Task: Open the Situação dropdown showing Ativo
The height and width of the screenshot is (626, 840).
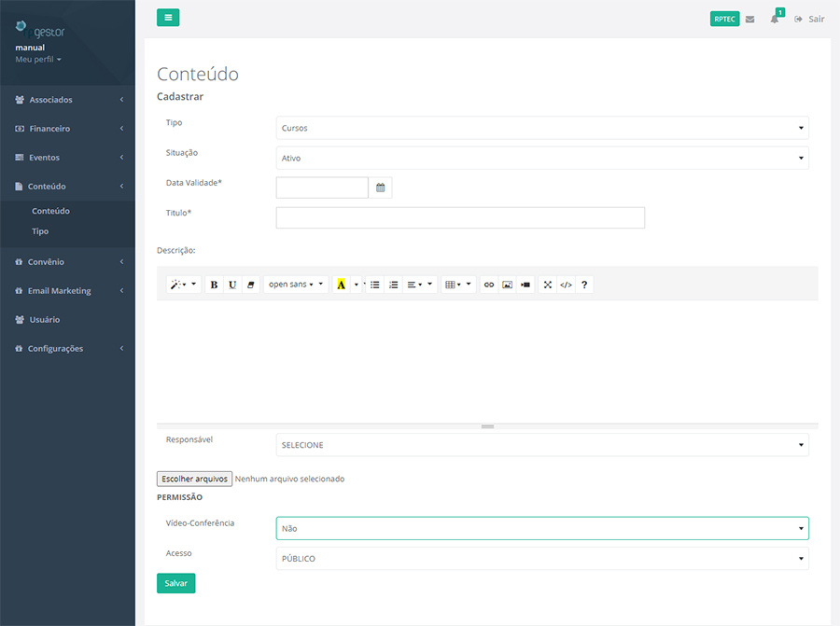Action: pos(542,158)
